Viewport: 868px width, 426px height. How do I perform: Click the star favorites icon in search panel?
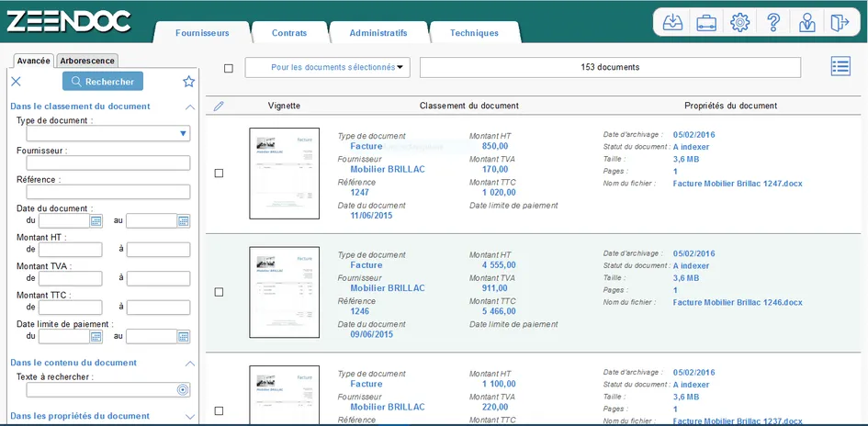(188, 82)
